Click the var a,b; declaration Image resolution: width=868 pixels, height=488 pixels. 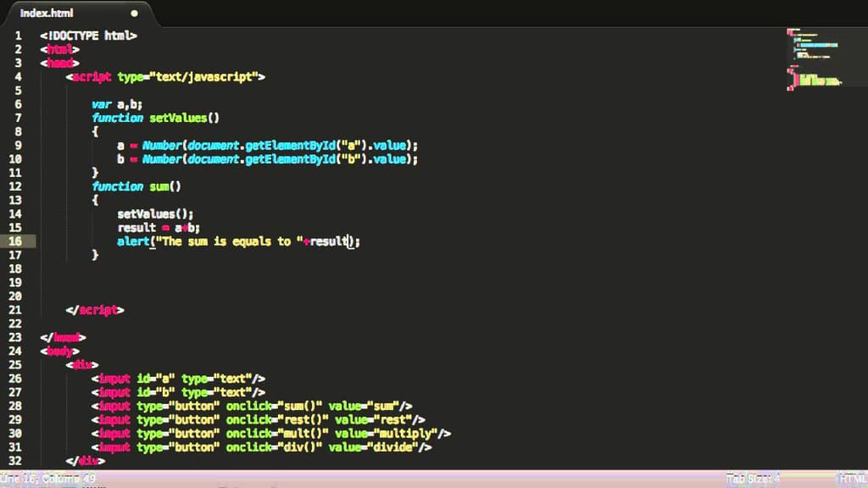117,104
